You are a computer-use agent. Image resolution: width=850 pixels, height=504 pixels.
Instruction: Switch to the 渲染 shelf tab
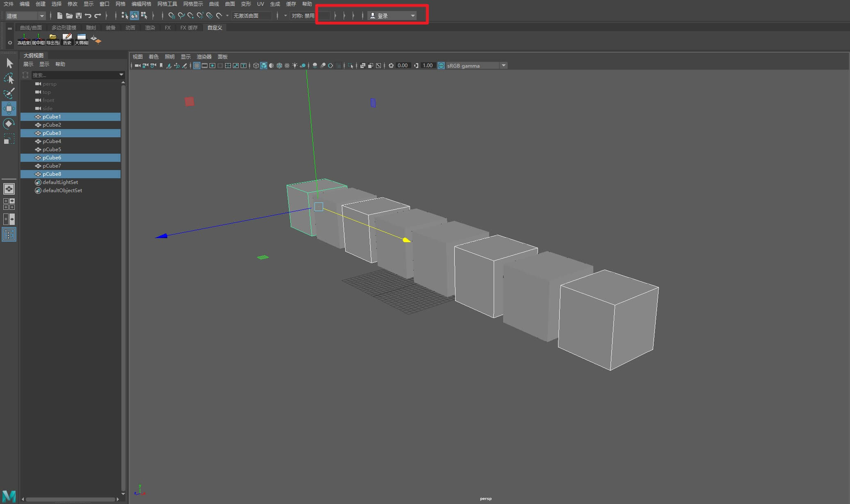coord(150,27)
